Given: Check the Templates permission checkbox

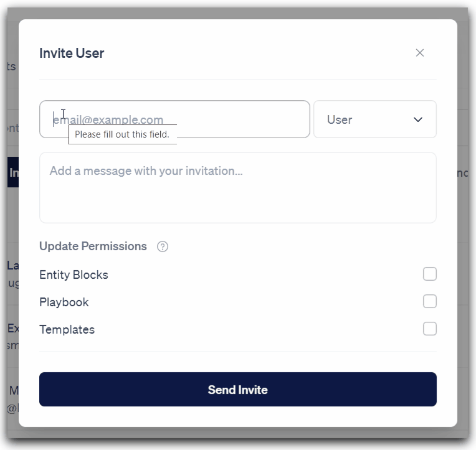Looking at the screenshot, I should [x=429, y=329].
